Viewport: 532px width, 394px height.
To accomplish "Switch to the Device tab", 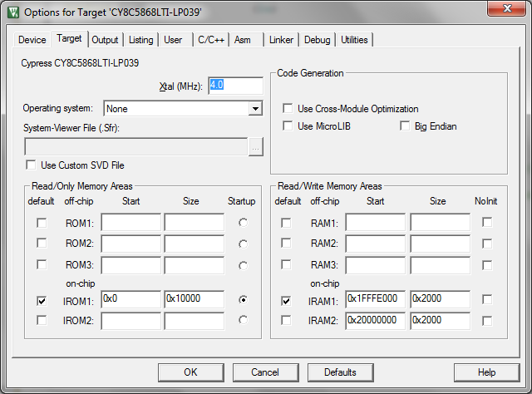I will click(32, 40).
